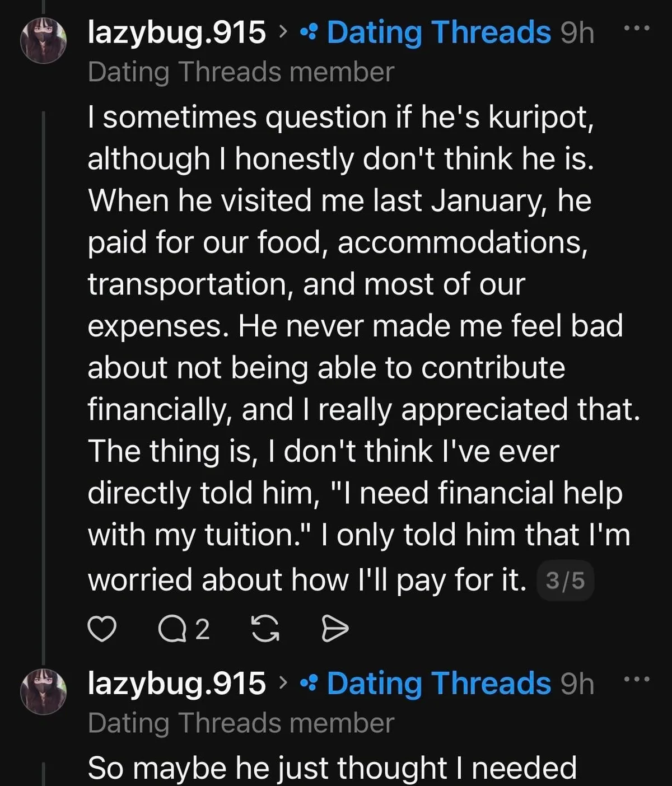Repost the first post using the repost icon

[x=265, y=629]
